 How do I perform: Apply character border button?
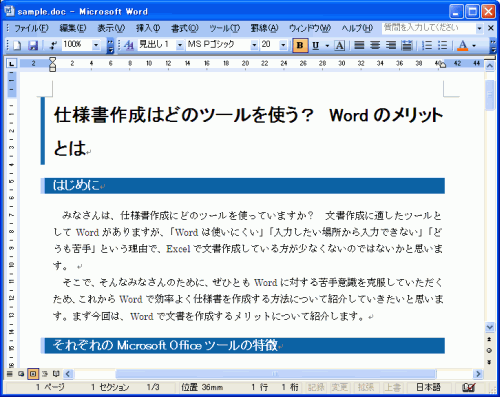(x=339, y=45)
